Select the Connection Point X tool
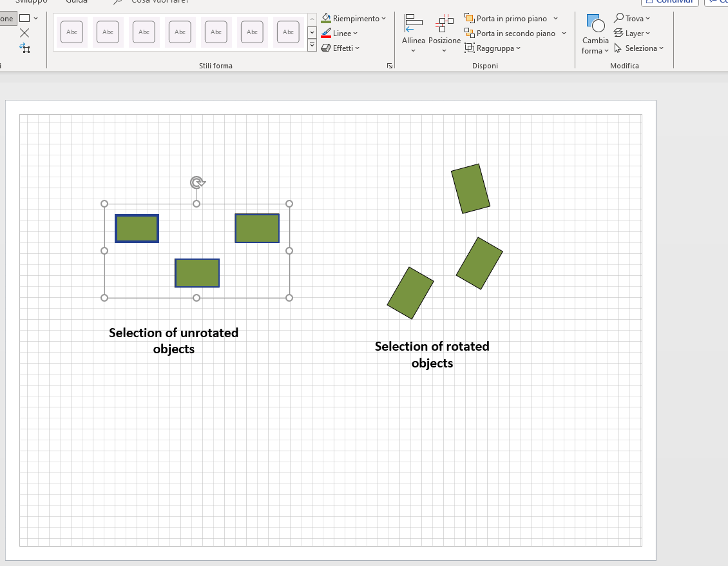Screen dimensions: 728x566 (24, 33)
